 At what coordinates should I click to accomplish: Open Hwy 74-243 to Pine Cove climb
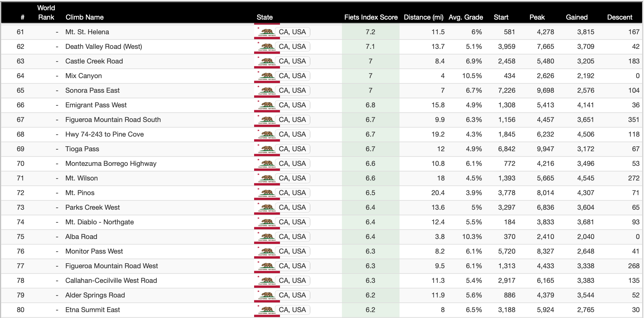coord(104,134)
